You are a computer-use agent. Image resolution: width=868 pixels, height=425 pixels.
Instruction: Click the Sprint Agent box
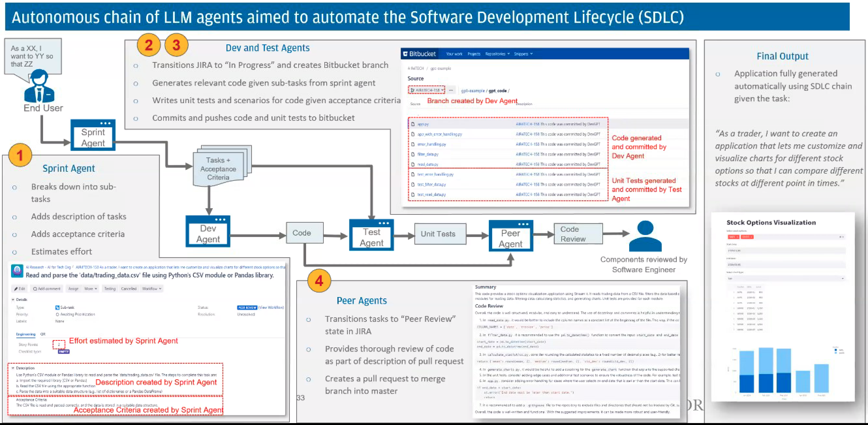93,135
